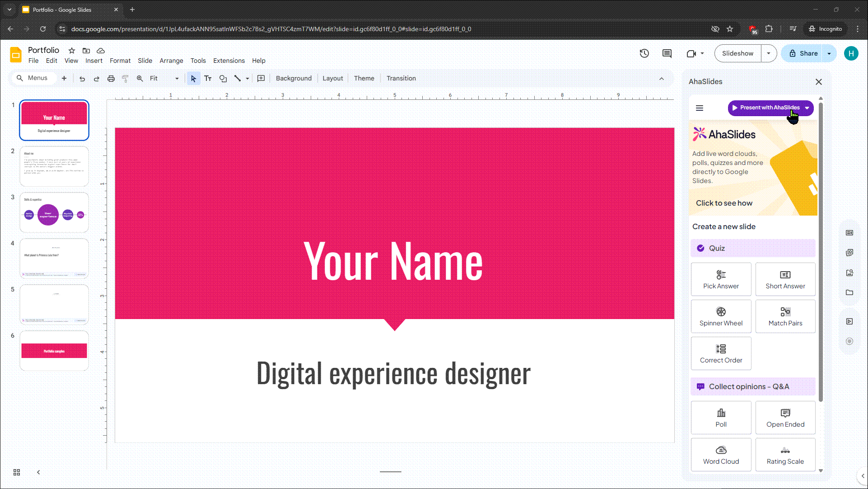868x489 pixels.
Task: Collapse the filmstrip panel arrow
Action: pos(38,472)
